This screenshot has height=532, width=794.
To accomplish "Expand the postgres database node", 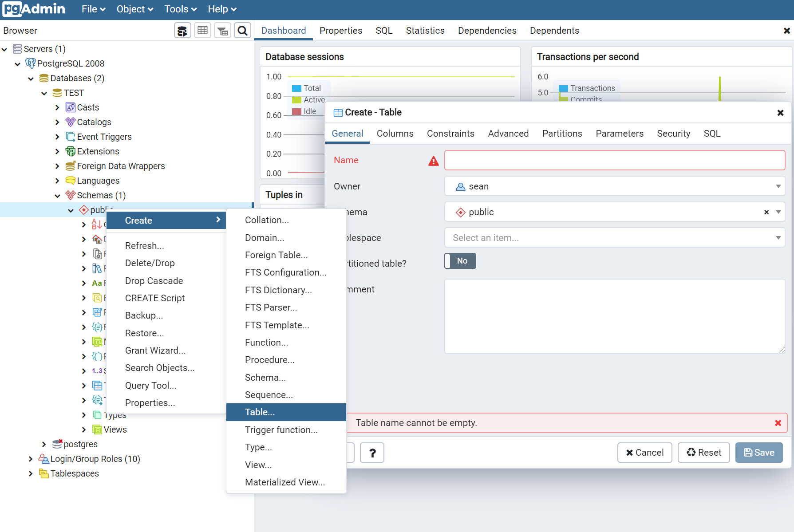I will pyautogui.click(x=44, y=444).
